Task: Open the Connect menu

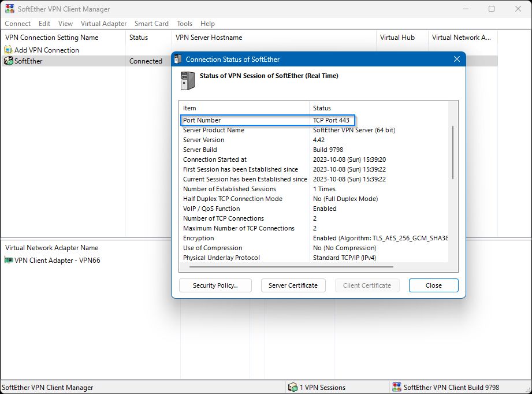Action: [x=18, y=24]
